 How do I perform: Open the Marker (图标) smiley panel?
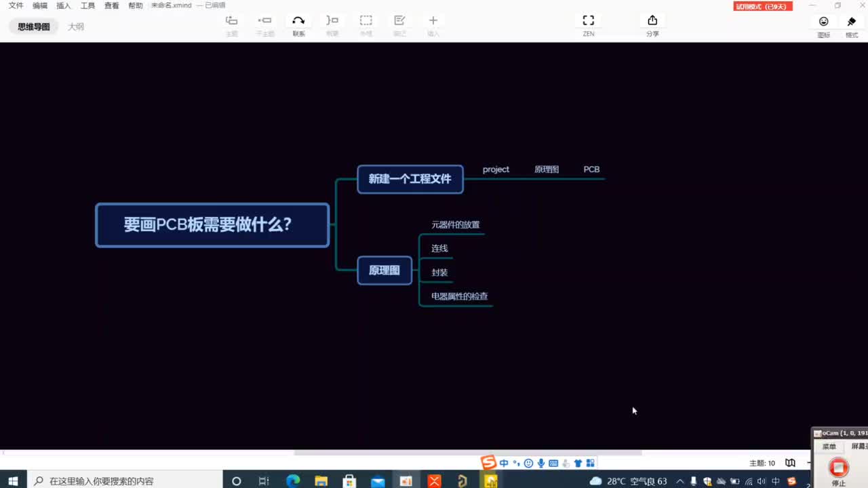(x=824, y=22)
